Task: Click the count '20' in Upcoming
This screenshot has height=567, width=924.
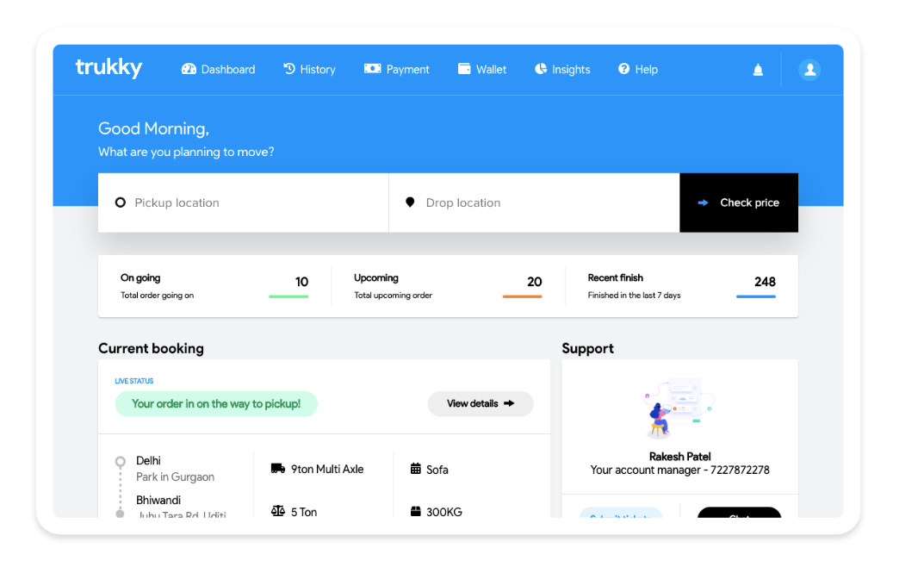Action: coord(535,282)
